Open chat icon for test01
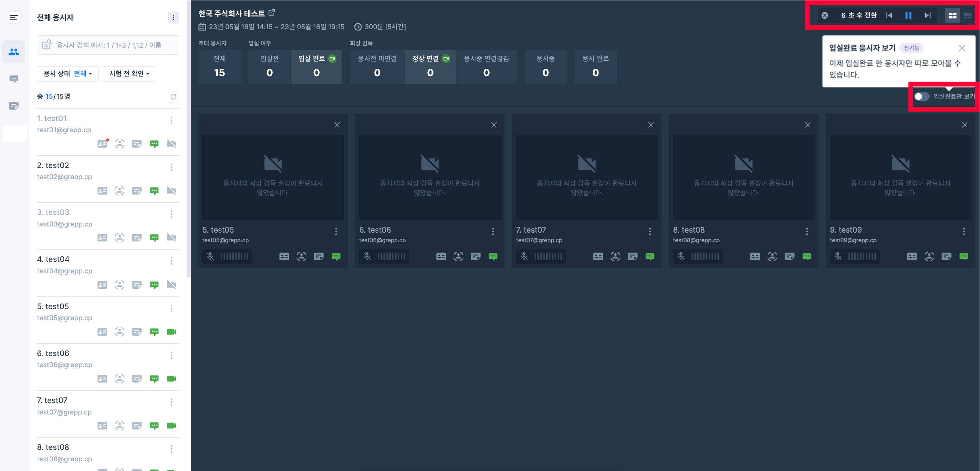This screenshot has height=471, width=980. pos(154,144)
